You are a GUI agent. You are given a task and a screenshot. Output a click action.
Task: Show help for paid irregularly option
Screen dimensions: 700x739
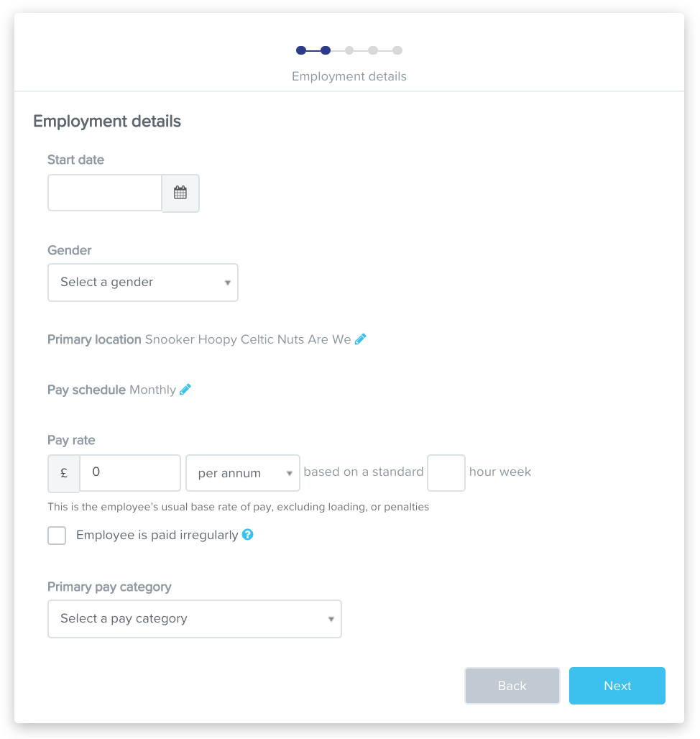pos(247,534)
